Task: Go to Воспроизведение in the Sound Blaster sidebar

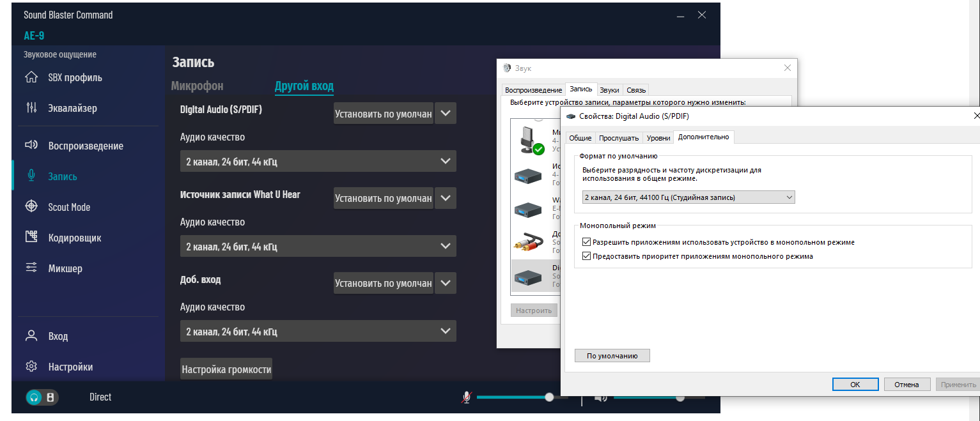Action: [x=86, y=146]
